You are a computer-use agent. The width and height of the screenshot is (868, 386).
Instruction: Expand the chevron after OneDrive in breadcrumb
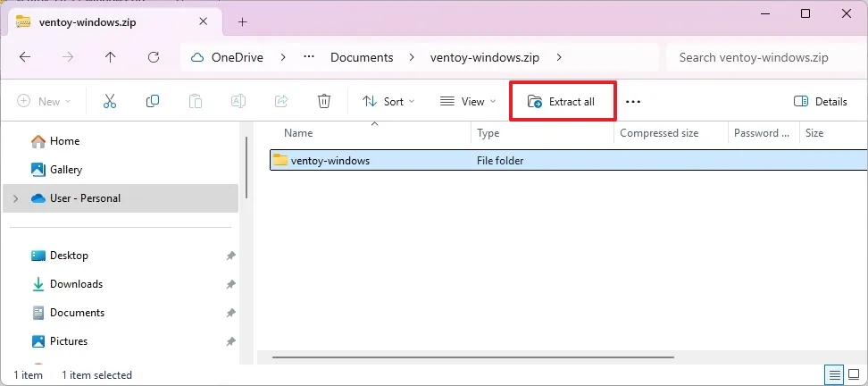283,57
